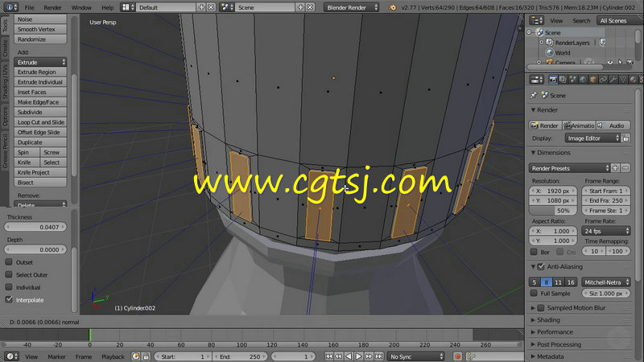Select the Constraints chain-link tab icon
The height and width of the screenshot is (362, 644).
(603, 80)
